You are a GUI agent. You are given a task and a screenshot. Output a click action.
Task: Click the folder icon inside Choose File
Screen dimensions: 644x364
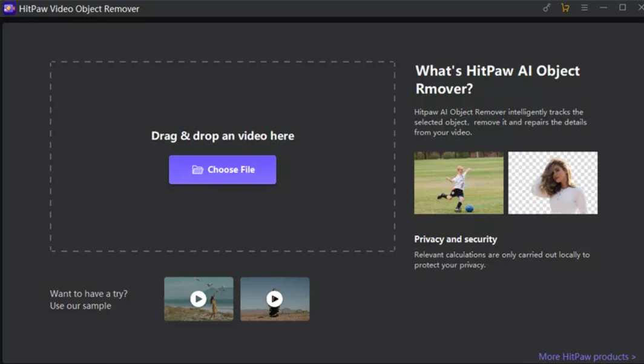pyautogui.click(x=197, y=170)
